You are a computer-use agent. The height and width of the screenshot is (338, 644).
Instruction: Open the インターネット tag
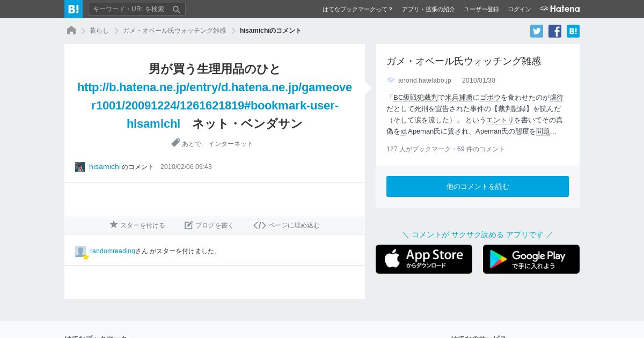click(x=231, y=144)
